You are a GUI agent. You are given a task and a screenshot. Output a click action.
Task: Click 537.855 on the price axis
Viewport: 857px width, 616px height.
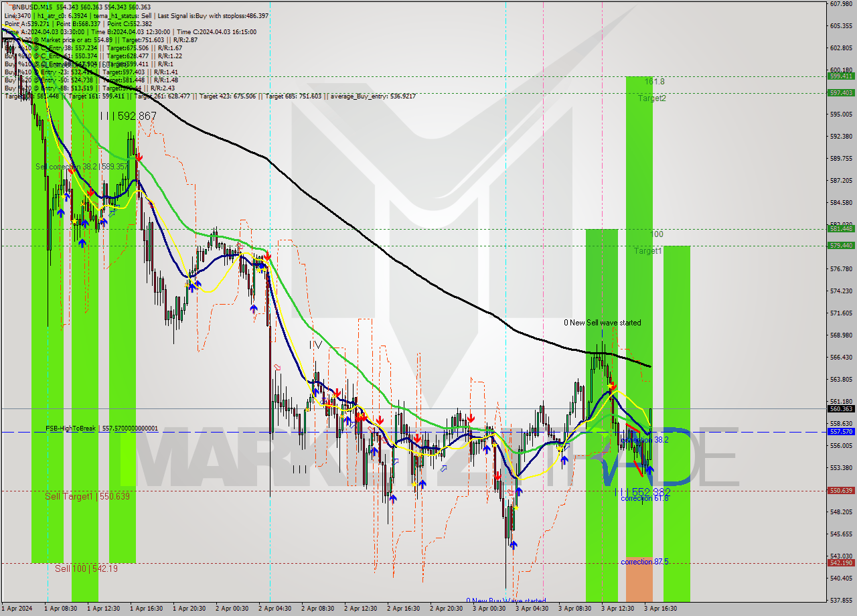841,601
